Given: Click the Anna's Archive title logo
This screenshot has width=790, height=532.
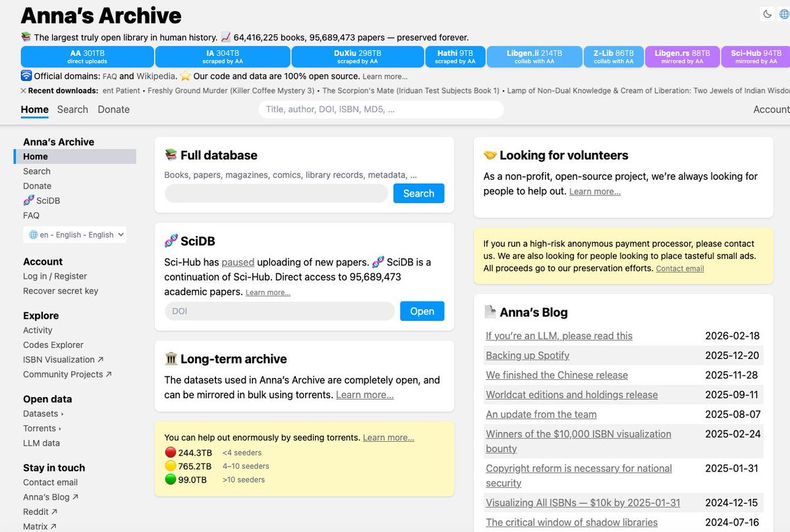Looking at the screenshot, I should coord(101,16).
